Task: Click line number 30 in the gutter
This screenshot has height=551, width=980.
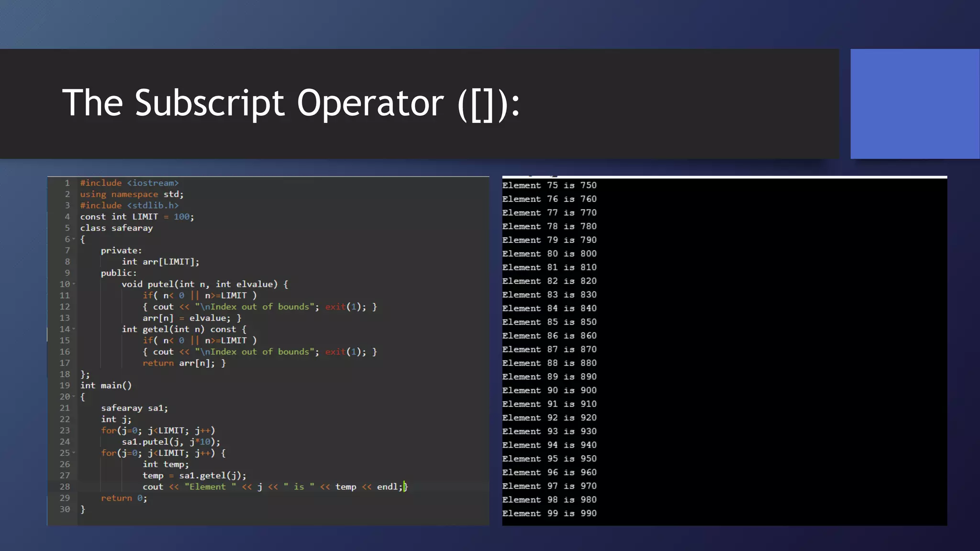Action: (x=65, y=509)
